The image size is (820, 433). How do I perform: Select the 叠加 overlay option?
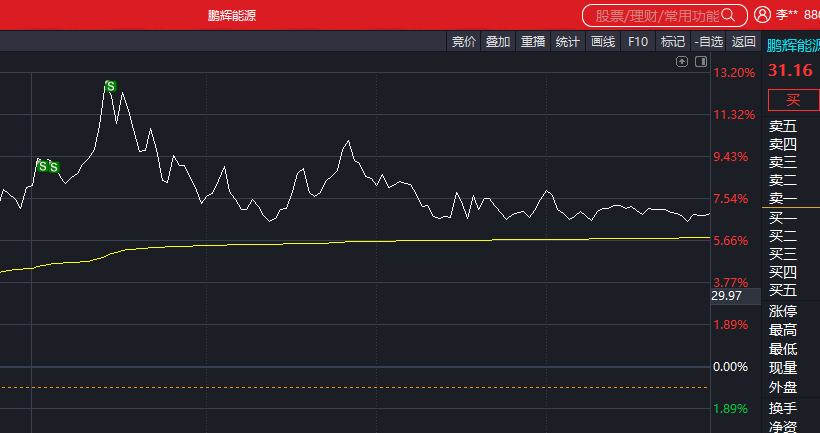(498, 42)
